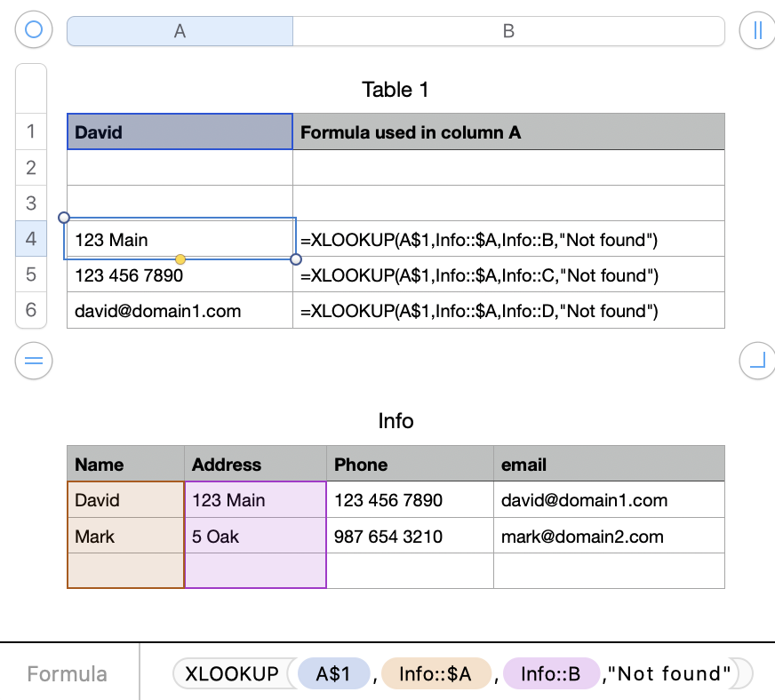Select the purple highlighted 123 Main cell
Image resolution: width=775 pixels, height=700 pixels.
point(255,500)
